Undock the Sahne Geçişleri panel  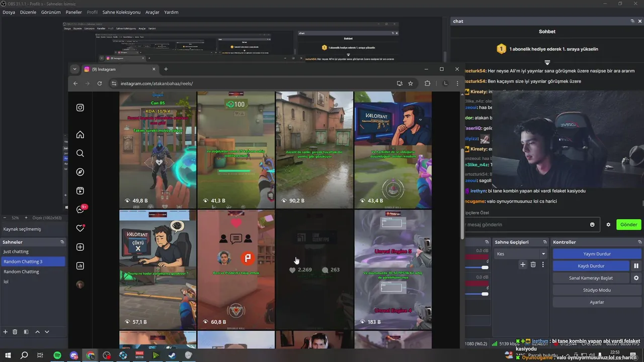point(545,242)
